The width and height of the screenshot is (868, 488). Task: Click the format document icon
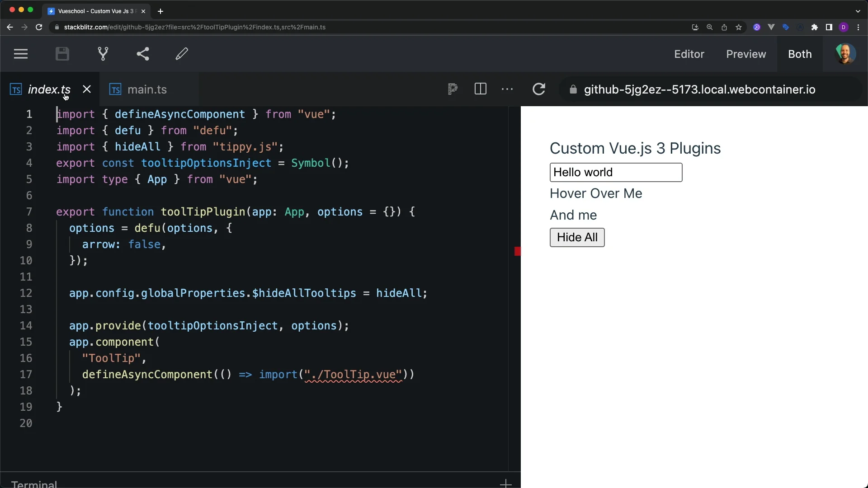[x=453, y=89]
